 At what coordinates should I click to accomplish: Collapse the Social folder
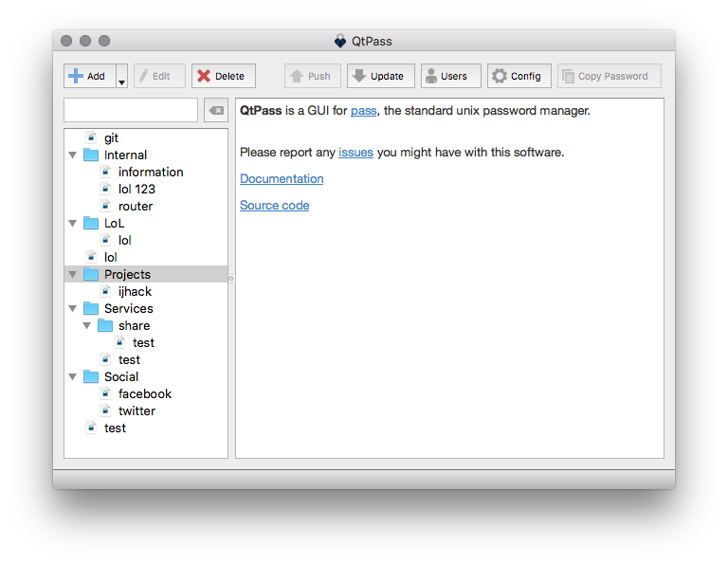[73, 376]
